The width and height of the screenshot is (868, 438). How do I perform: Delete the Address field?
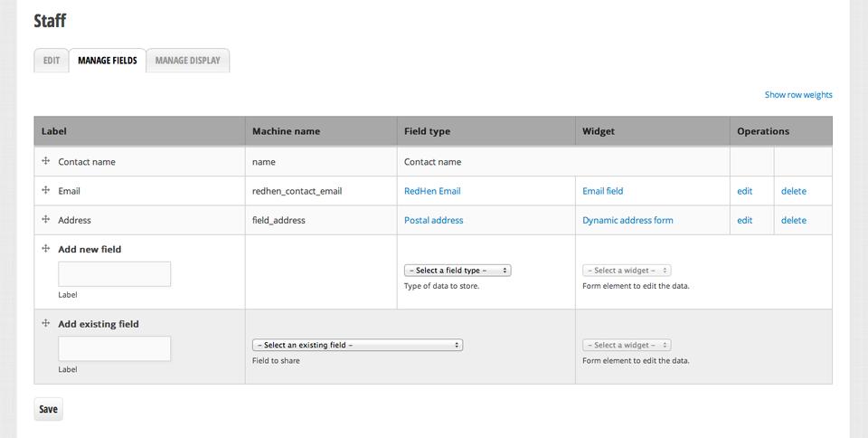tap(793, 220)
